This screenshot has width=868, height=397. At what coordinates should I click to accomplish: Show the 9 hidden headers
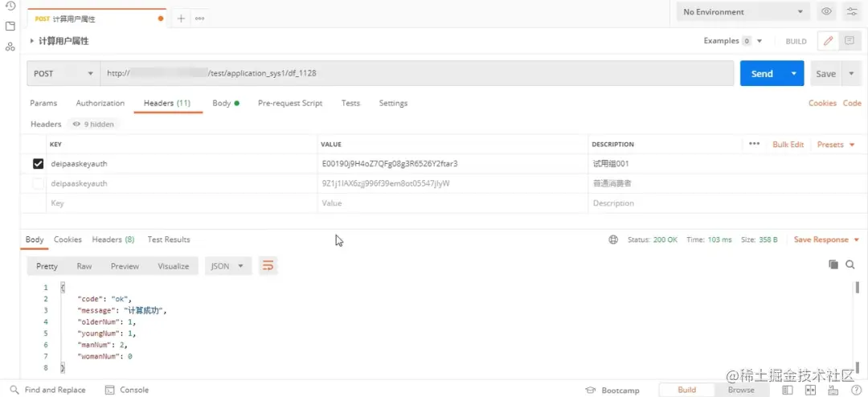93,124
